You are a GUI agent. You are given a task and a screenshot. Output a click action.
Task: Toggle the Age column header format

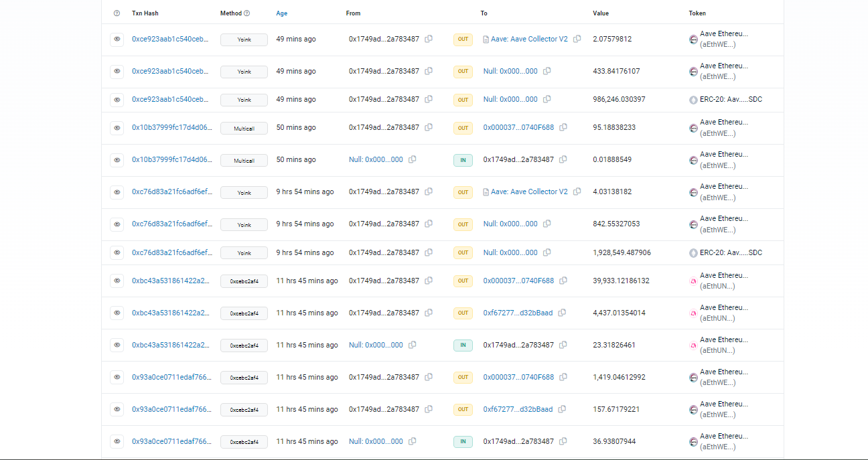pyautogui.click(x=282, y=13)
